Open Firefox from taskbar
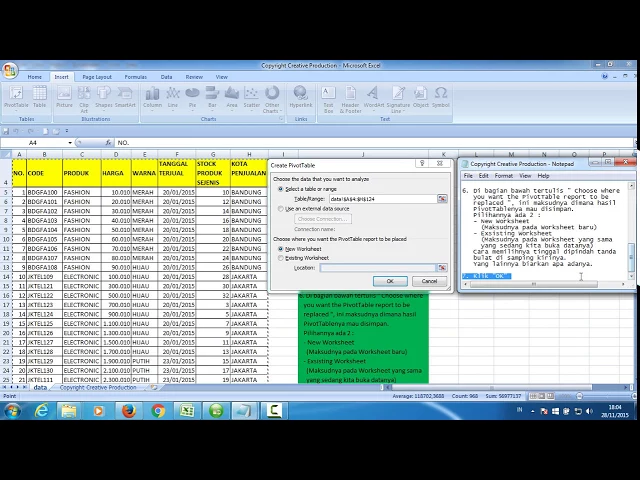This screenshot has width=640, height=480. 129,411
